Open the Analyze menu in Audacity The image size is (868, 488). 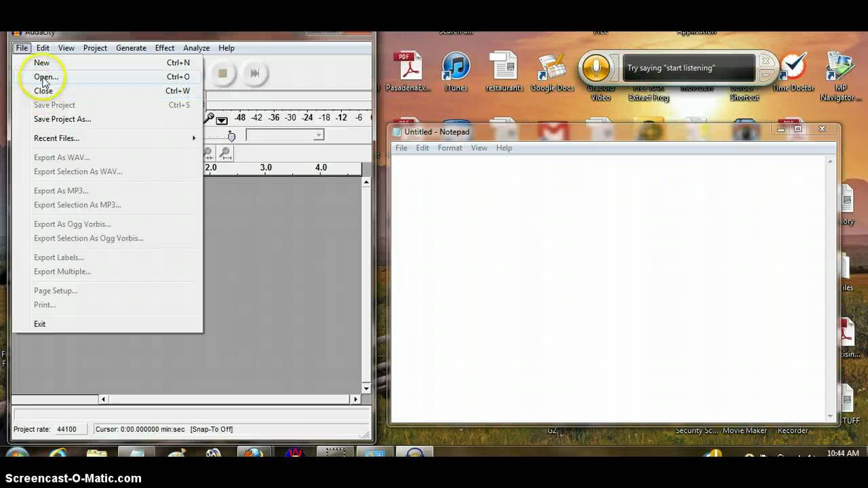pos(196,48)
